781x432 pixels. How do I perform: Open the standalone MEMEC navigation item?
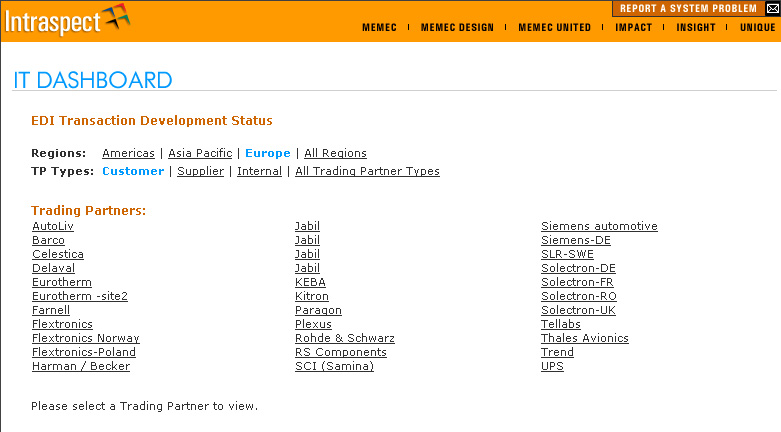point(379,27)
